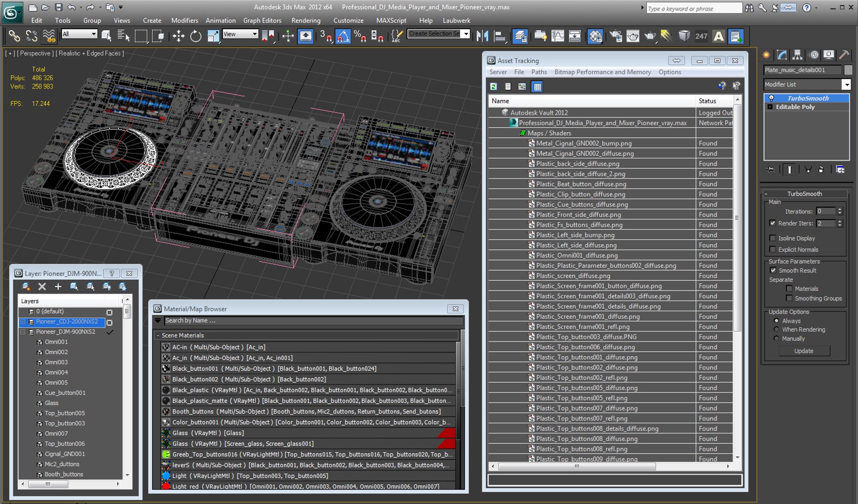Open the Utilities hammer panel tab
Viewport: 858px width, 504px height.
point(844,55)
